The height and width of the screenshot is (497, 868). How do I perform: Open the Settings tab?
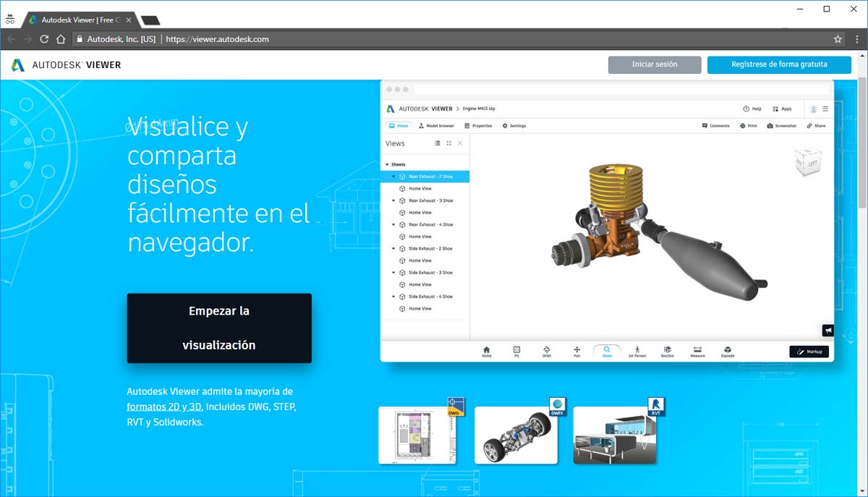[514, 126]
